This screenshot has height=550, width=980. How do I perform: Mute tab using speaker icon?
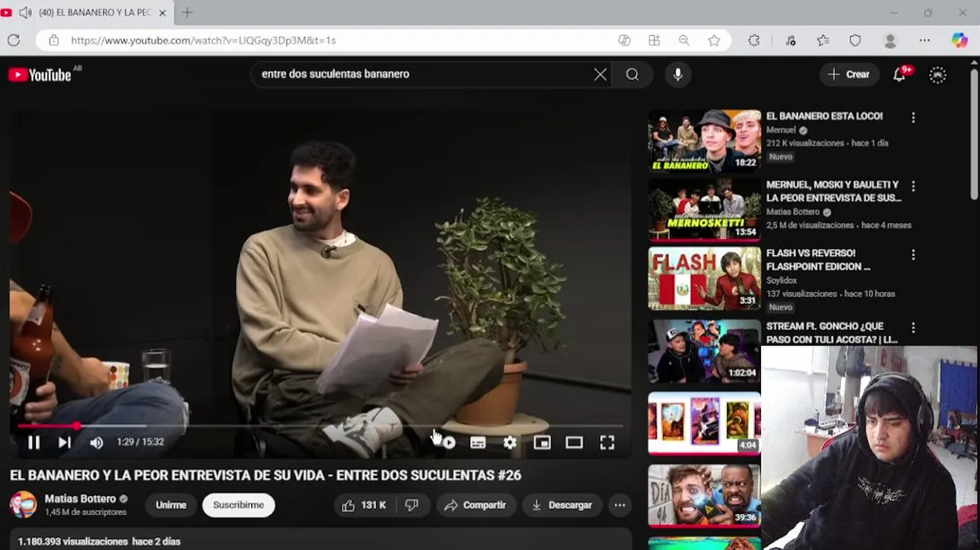25,13
